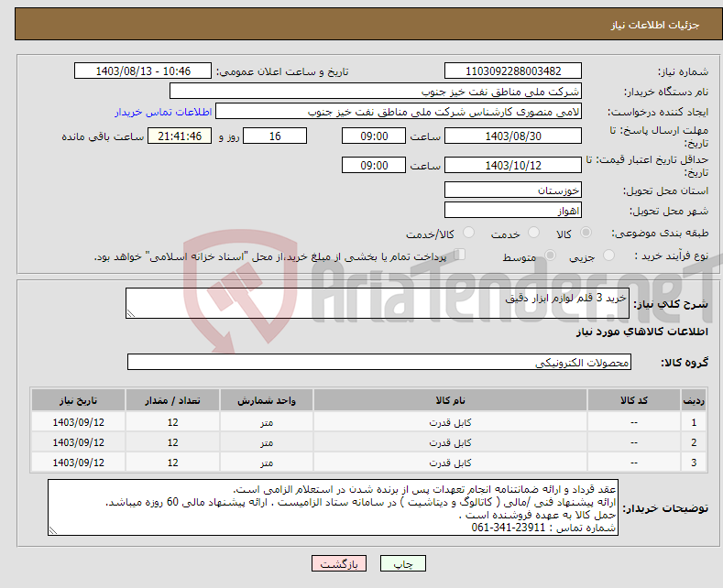Click response deadline date 1403/08/30
This screenshot has width=723, height=588.
click(513, 136)
